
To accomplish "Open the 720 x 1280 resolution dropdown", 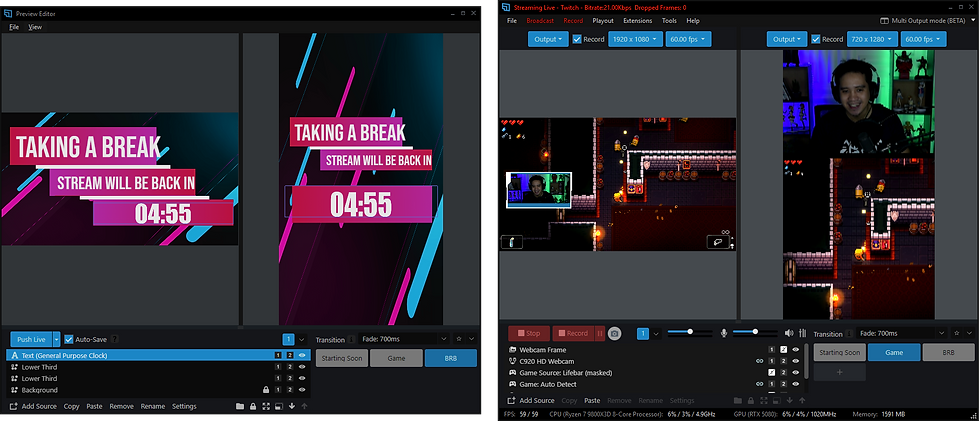I will (x=872, y=39).
